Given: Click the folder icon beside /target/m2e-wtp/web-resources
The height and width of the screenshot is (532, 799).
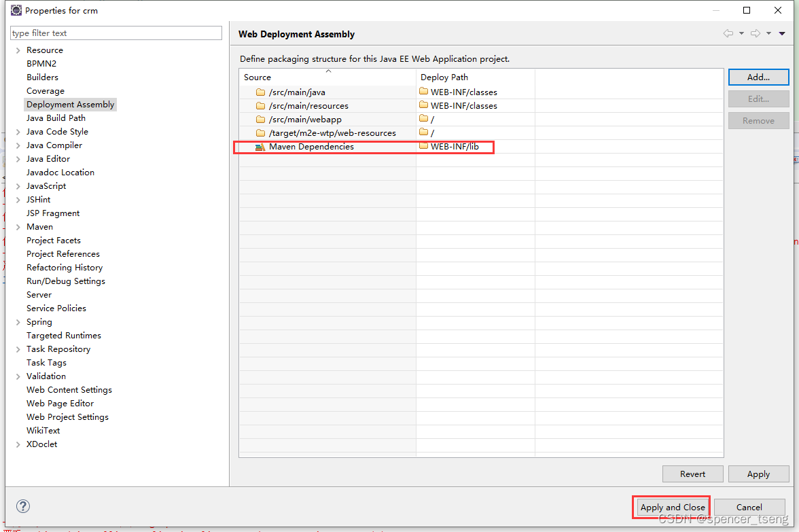Looking at the screenshot, I should (x=261, y=132).
